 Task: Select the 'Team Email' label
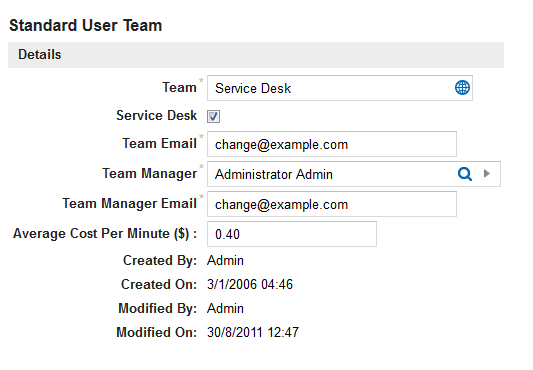click(159, 143)
